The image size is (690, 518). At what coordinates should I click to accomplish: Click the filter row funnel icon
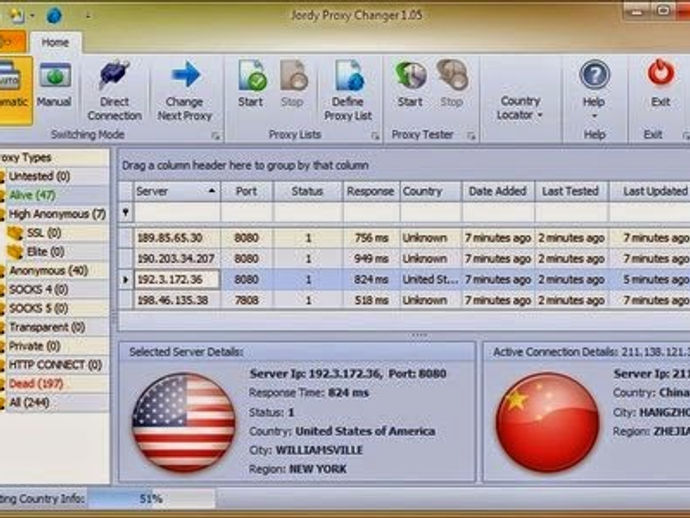[125, 213]
